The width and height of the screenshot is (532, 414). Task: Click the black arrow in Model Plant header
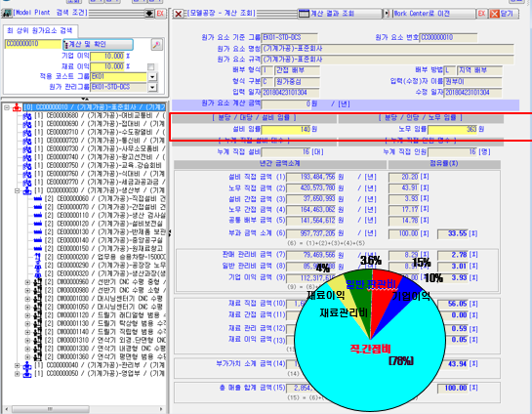pyautogui.click(x=149, y=14)
